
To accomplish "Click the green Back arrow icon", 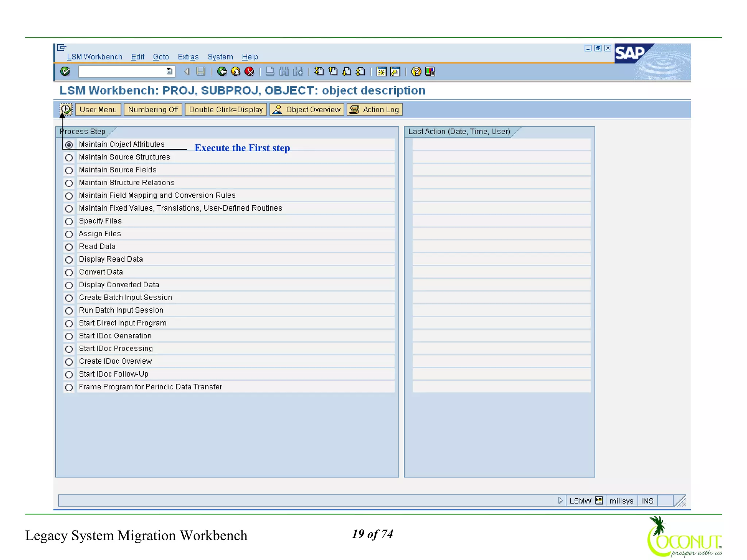I will click(222, 71).
